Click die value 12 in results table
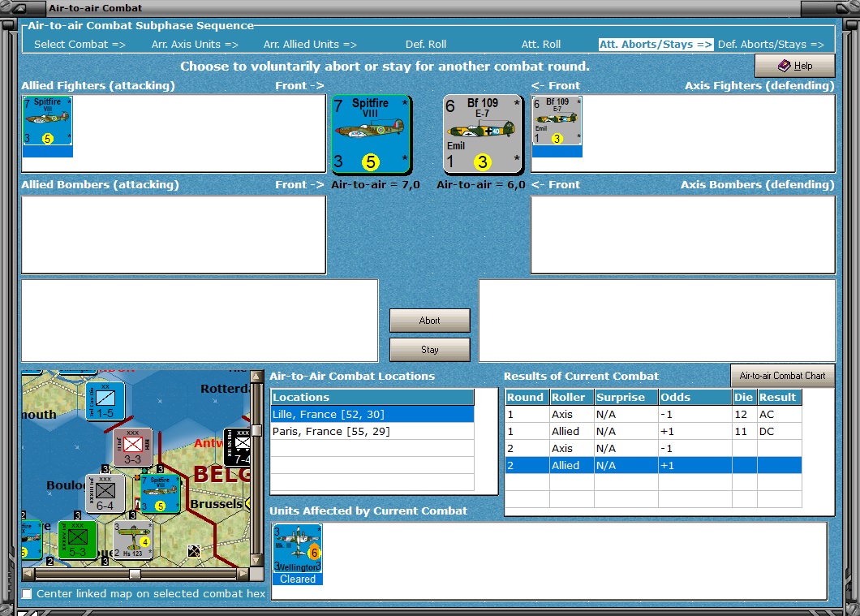The image size is (860, 616). pyautogui.click(x=741, y=414)
